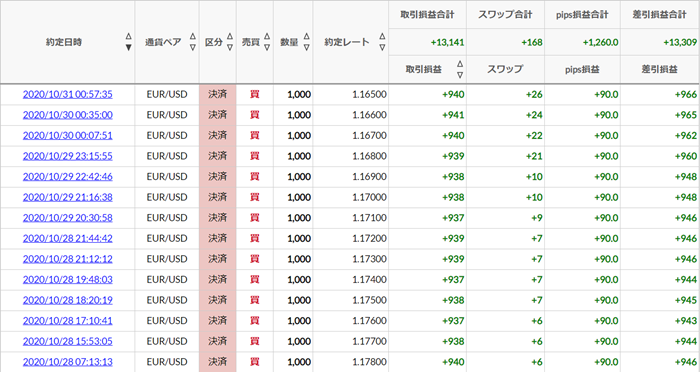Open trade 2020/10/29 23:15:55 link
The height and width of the screenshot is (372, 700).
pyautogui.click(x=67, y=156)
